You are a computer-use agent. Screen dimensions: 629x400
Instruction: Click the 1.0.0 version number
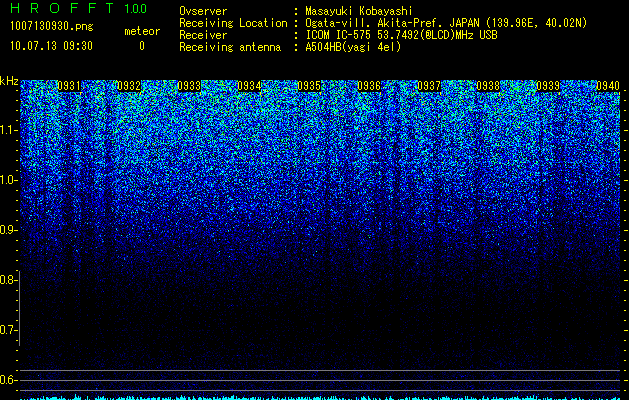(136, 9)
